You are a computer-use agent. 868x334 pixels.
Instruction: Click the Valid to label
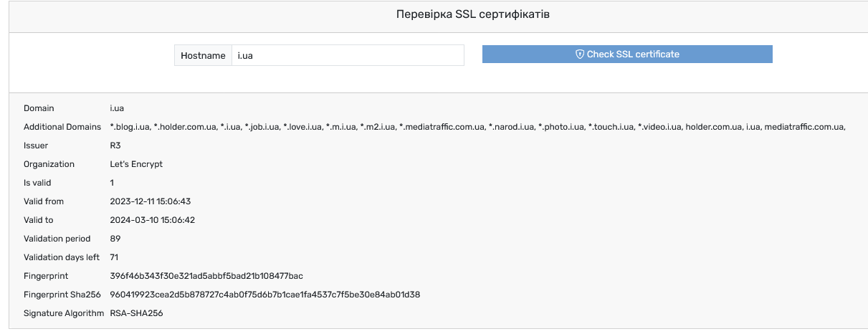[x=38, y=220]
